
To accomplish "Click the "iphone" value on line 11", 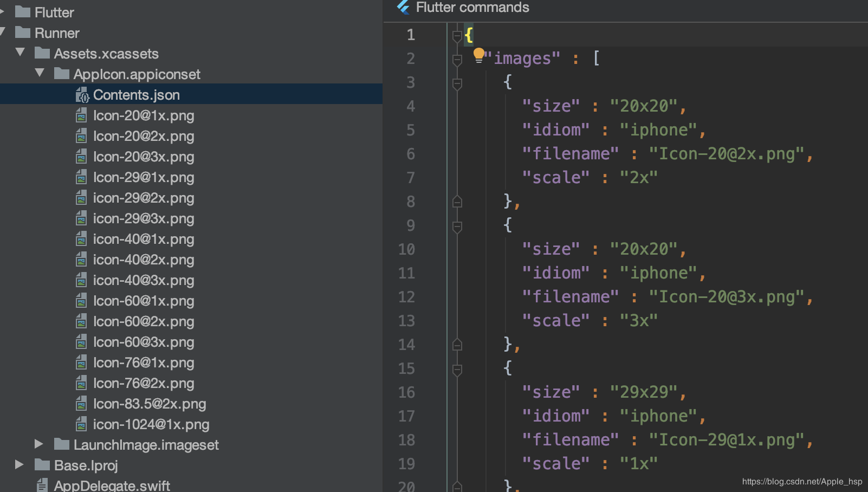I will 659,273.
